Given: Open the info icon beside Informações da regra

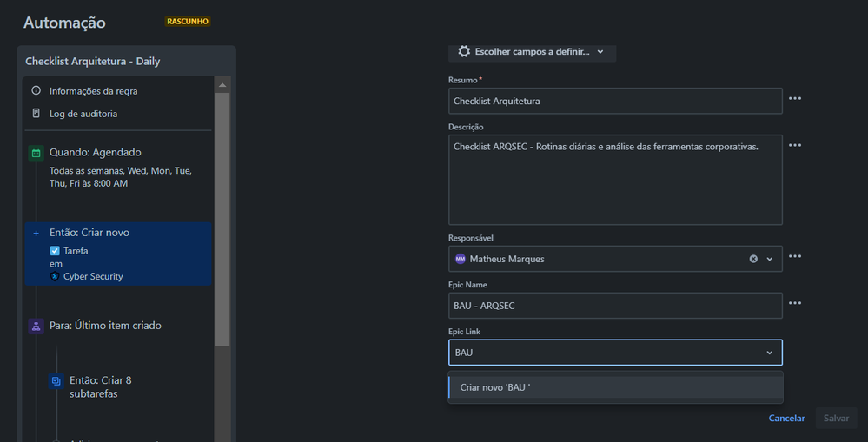Looking at the screenshot, I should click(x=36, y=90).
